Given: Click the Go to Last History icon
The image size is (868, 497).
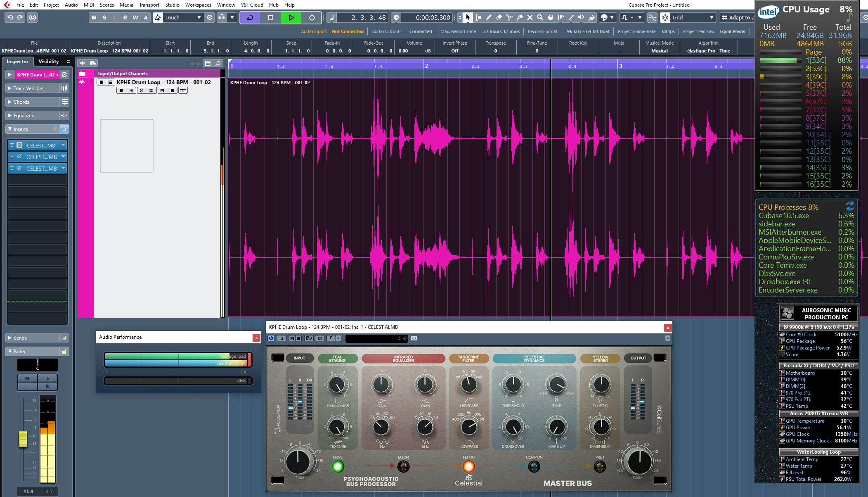Looking at the screenshot, I should [x=33, y=17].
